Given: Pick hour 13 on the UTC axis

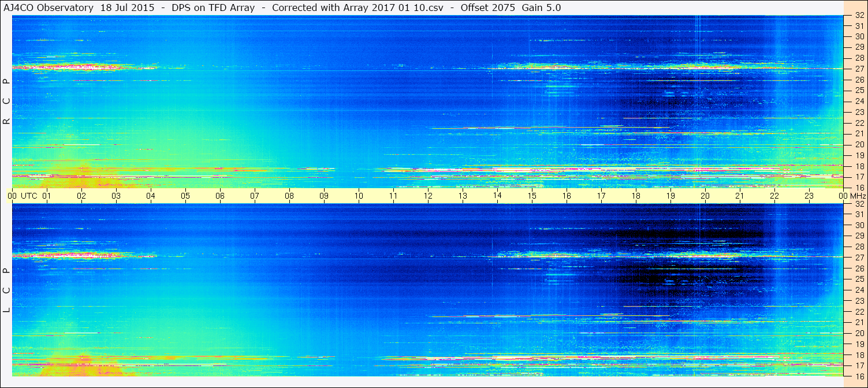Looking at the screenshot, I should click(463, 196).
